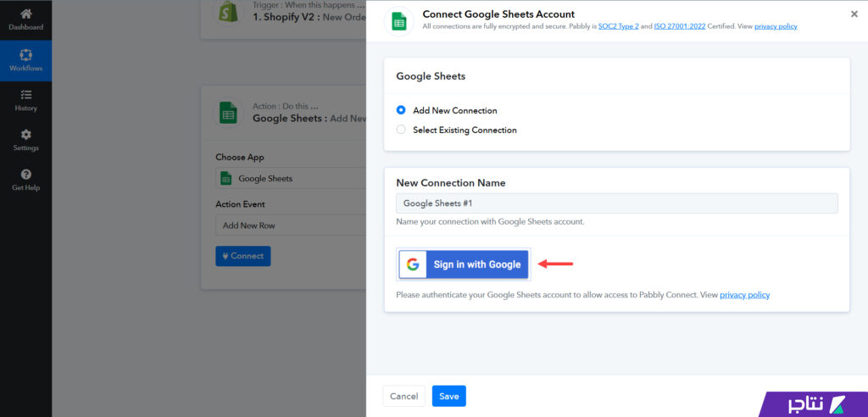Select the Add New Connection radio option
This screenshot has width=868, height=417.
[x=401, y=110]
